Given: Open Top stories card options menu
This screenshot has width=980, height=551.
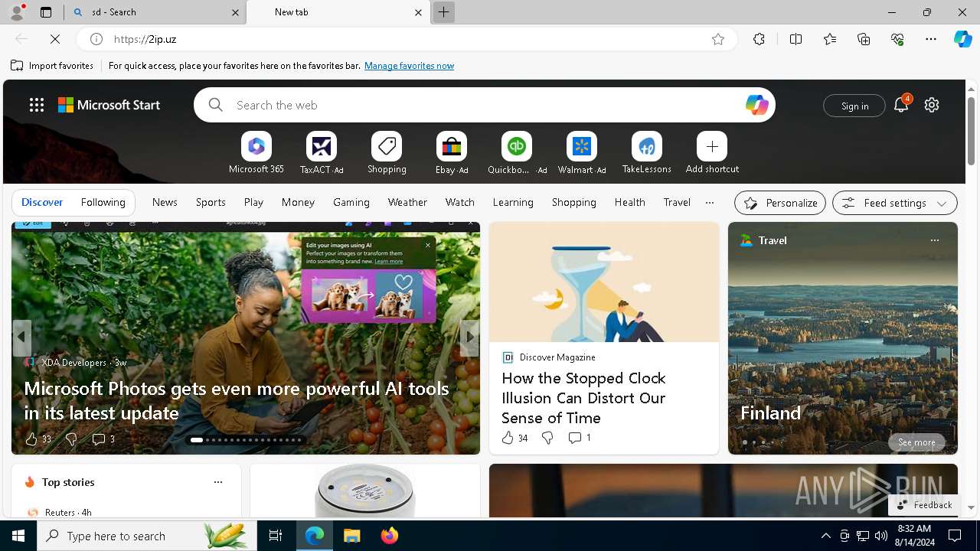Looking at the screenshot, I should tap(218, 482).
